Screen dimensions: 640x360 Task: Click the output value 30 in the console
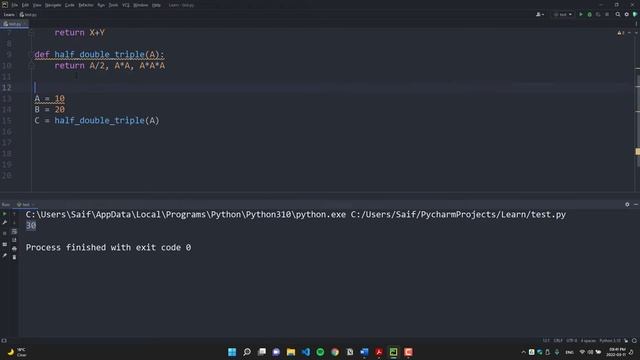tap(31, 225)
